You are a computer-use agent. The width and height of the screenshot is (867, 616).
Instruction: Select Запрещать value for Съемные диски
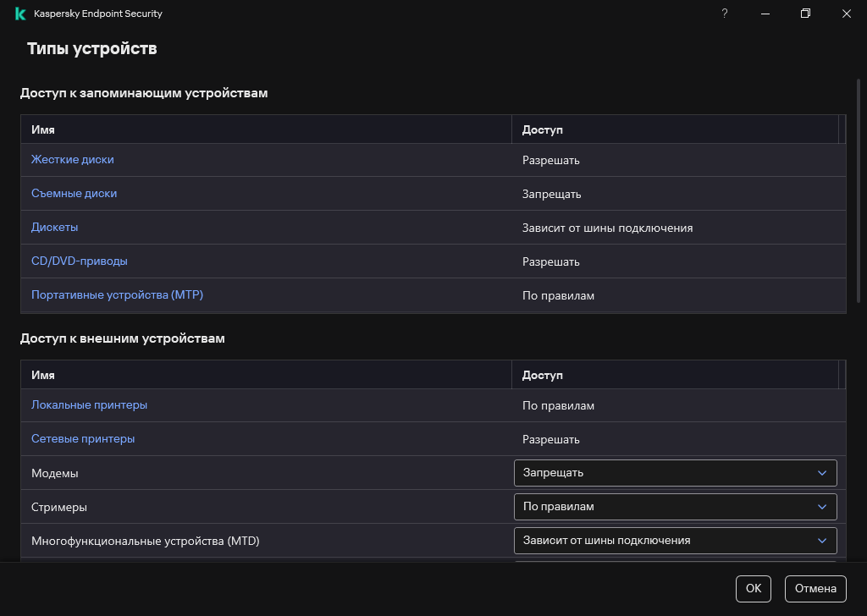coord(551,194)
